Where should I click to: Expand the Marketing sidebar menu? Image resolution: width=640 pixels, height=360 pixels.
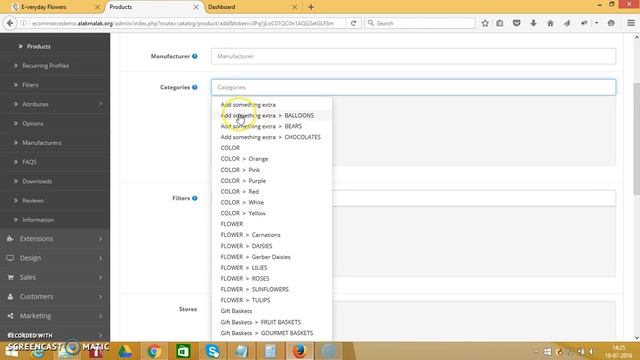pos(55,316)
